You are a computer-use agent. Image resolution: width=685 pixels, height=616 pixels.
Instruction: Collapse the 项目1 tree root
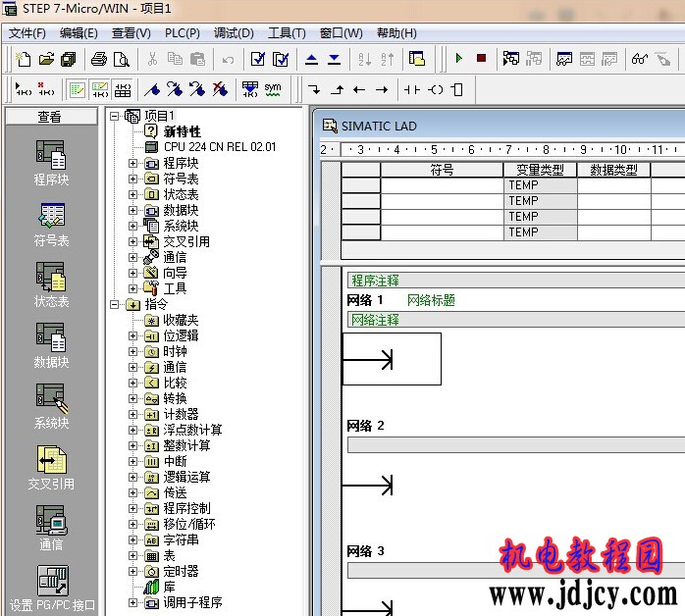[x=115, y=116]
